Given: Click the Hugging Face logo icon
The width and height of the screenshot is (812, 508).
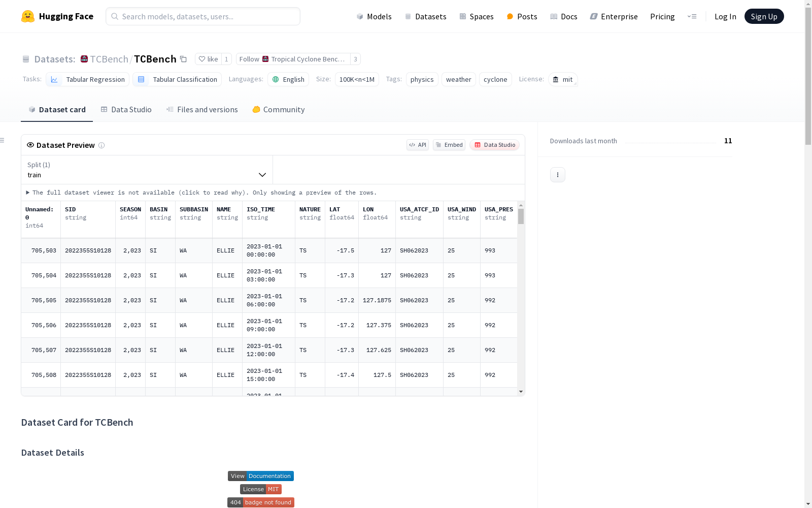Looking at the screenshot, I should coord(28,16).
